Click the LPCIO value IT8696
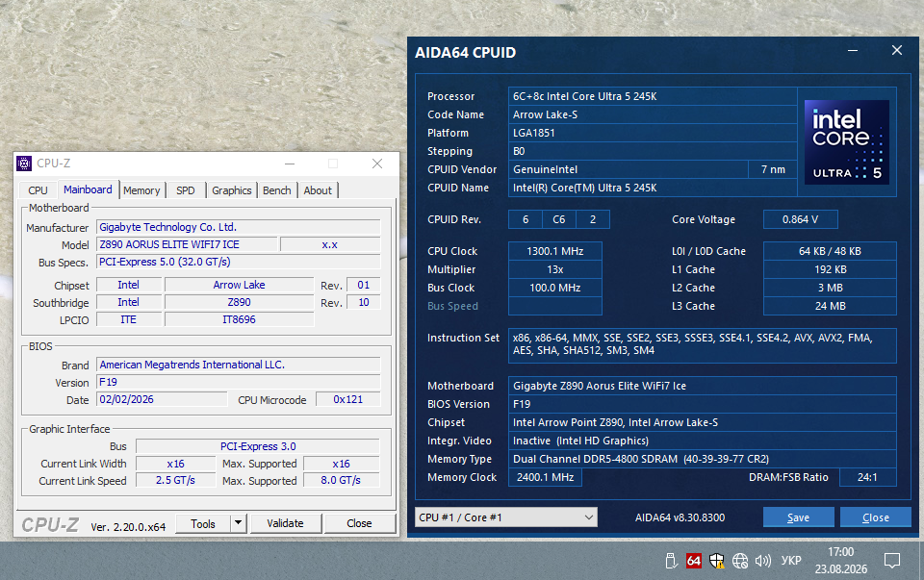 coord(240,319)
